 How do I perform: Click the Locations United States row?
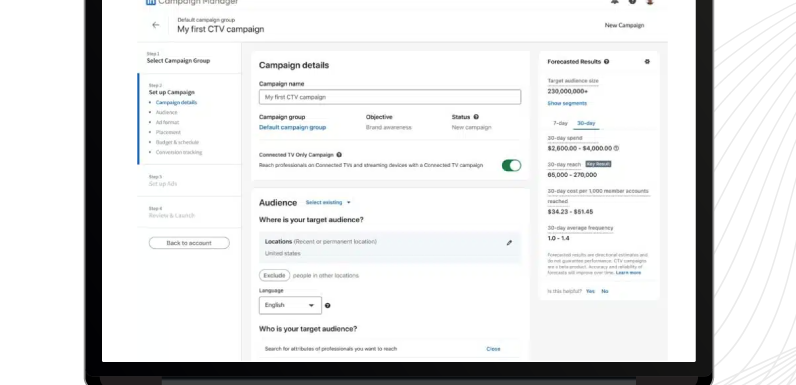(x=390, y=247)
